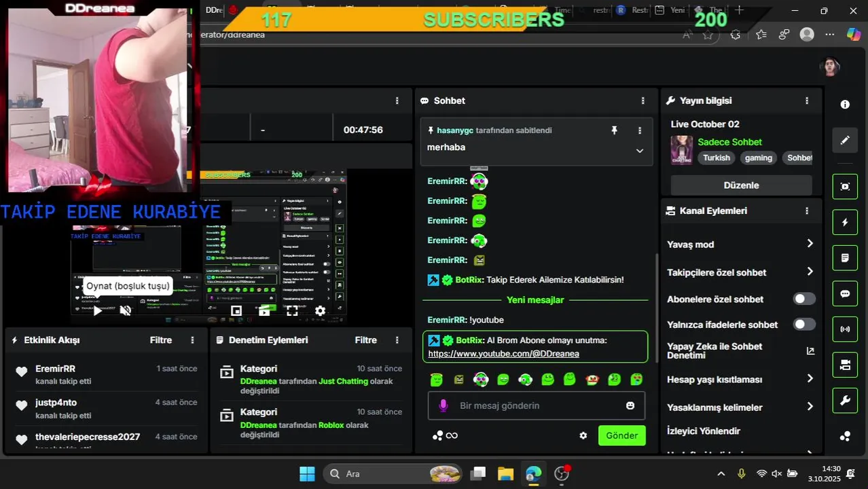Open the Windows Start menu
The width and height of the screenshot is (868, 489).
(307, 473)
